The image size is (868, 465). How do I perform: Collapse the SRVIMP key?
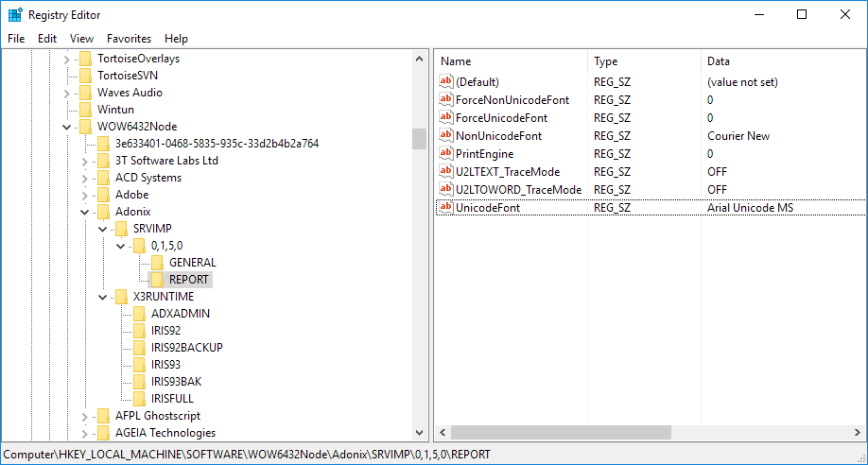point(103,229)
